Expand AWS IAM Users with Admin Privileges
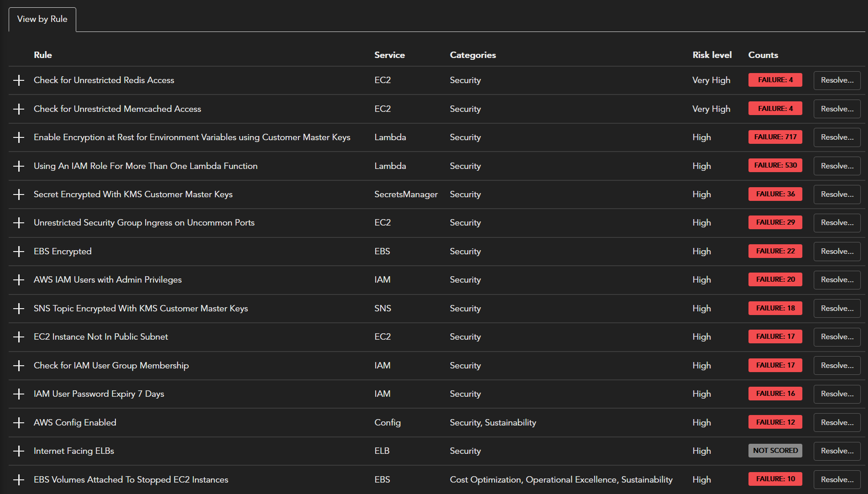 click(x=19, y=280)
